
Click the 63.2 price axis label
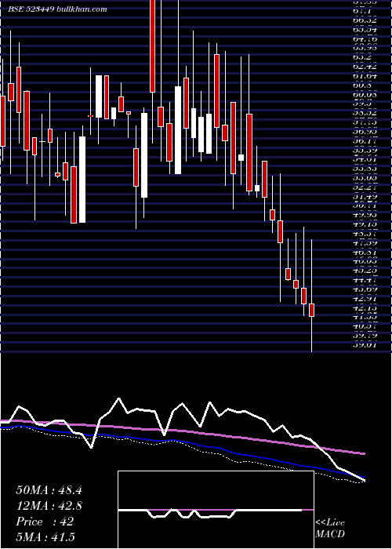[364, 57]
